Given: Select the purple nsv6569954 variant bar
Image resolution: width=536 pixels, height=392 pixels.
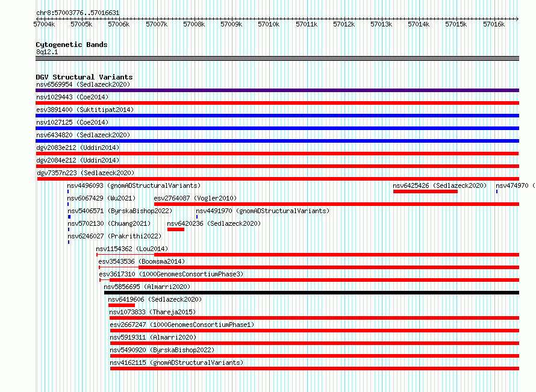Looking at the screenshot, I should tap(277, 90).
